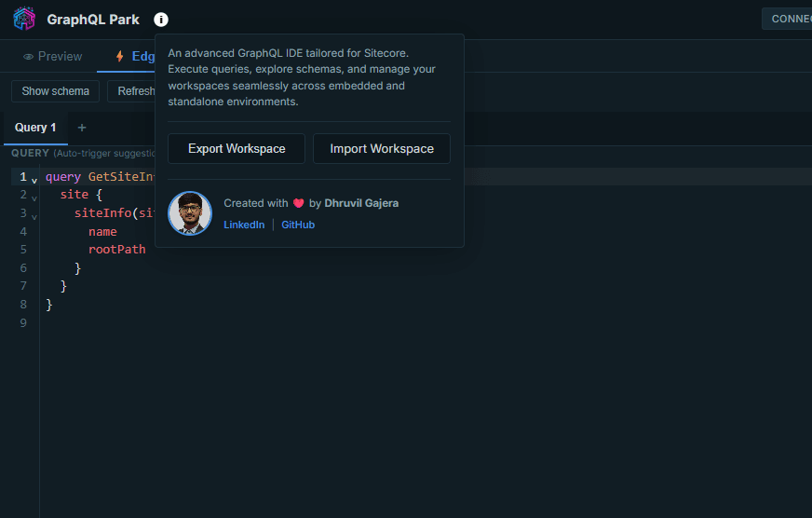Screen dimensions: 812x518
Task: Click the Export Workspace button
Action: [237, 149]
